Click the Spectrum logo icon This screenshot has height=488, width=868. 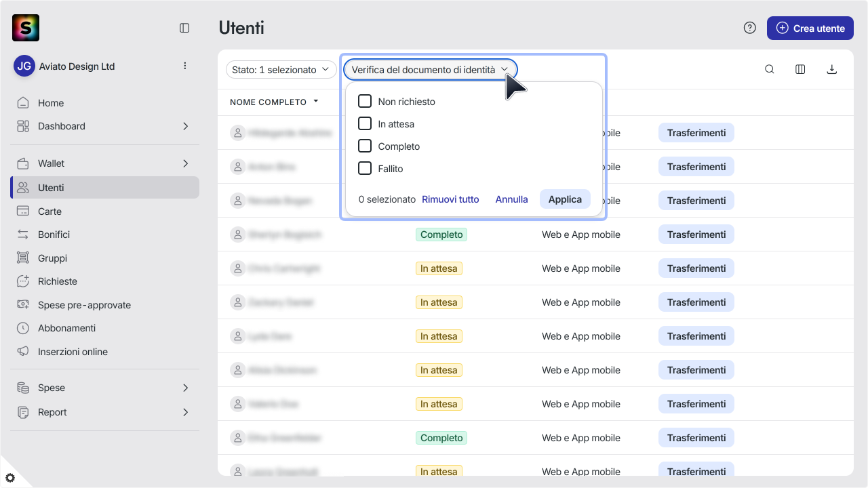26,28
